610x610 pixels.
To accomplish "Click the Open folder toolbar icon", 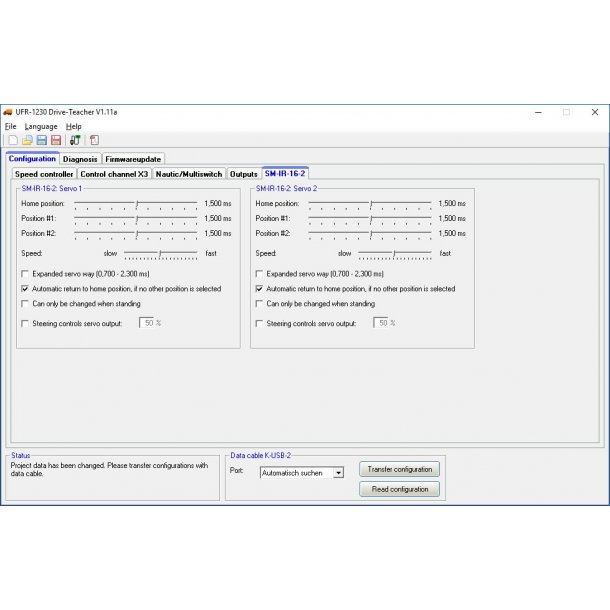I will coord(27,140).
